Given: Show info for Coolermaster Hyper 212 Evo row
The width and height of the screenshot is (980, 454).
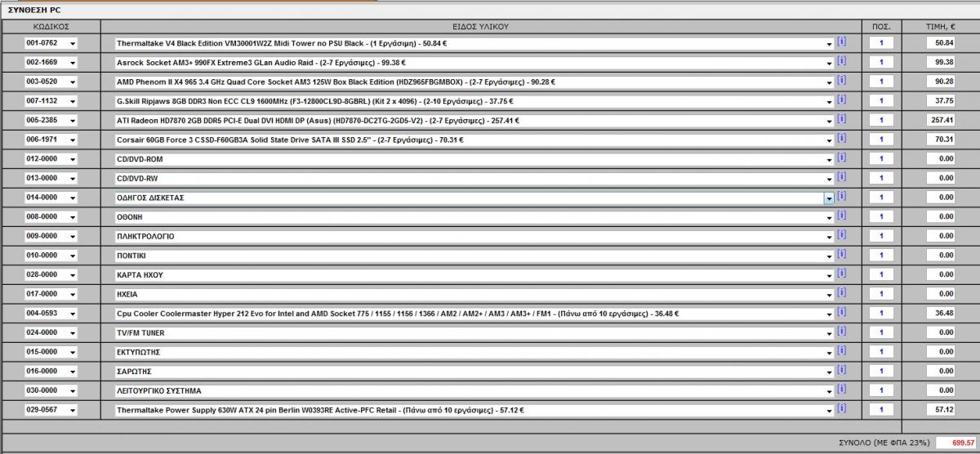Looking at the screenshot, I should pos(841,312).
